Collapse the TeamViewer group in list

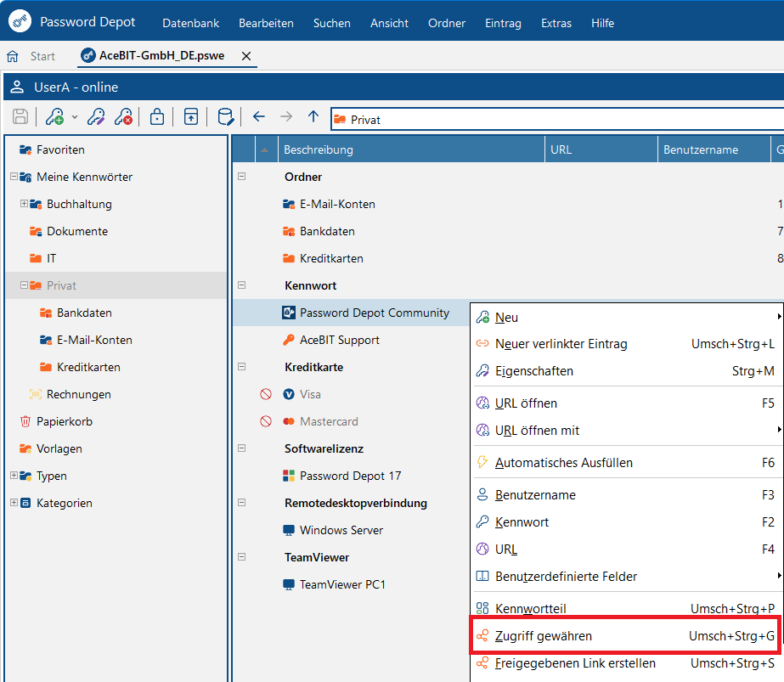[x=242, y=556]
